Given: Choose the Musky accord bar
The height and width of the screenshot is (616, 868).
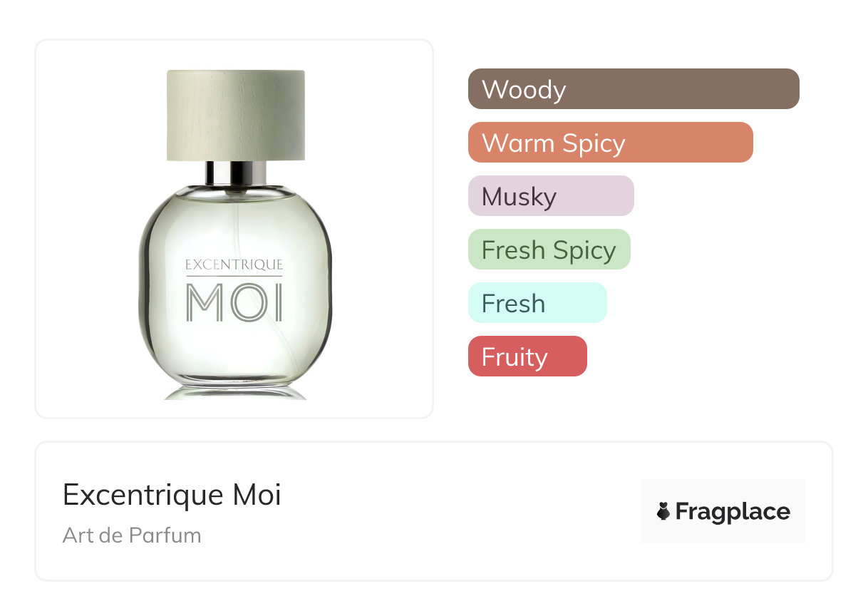Looking at the screenshot, I should [x=550, y=196].
